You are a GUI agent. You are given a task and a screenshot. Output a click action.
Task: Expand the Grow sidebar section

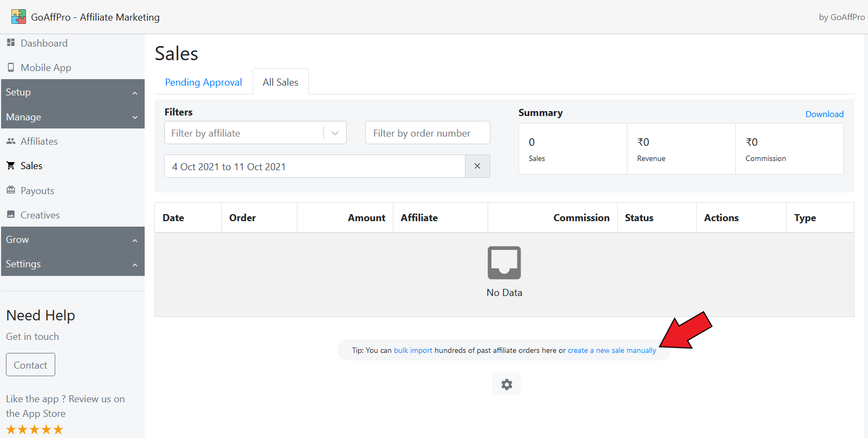72,240
